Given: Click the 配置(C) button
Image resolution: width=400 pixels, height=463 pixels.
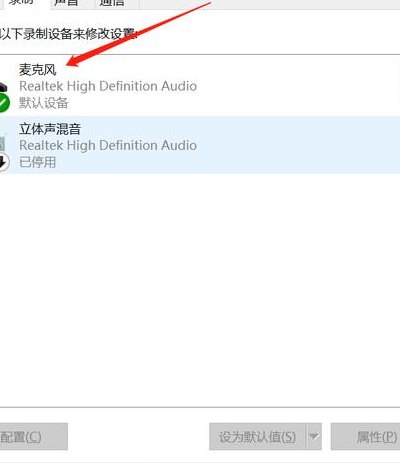Looking at the screenshot, I should (34, 436).
